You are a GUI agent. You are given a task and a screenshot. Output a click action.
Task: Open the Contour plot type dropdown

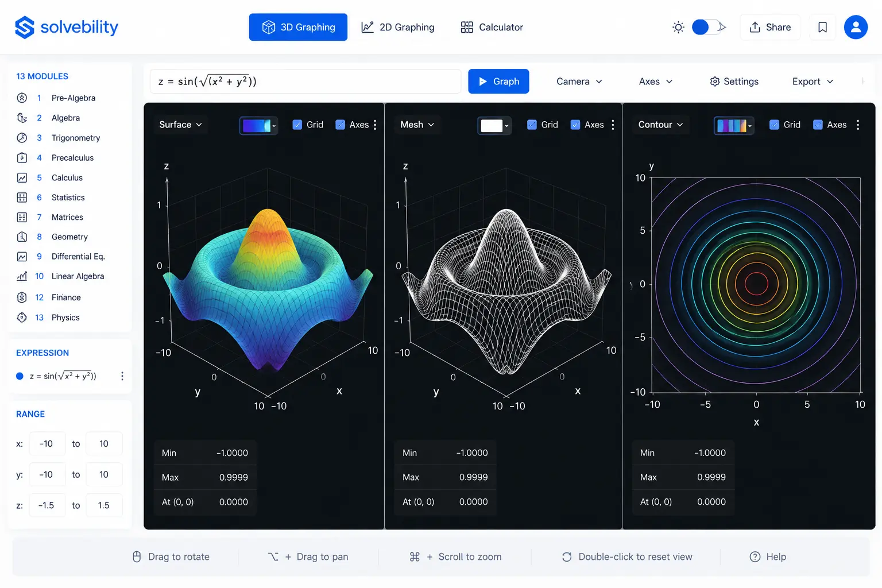pos(660,125)
